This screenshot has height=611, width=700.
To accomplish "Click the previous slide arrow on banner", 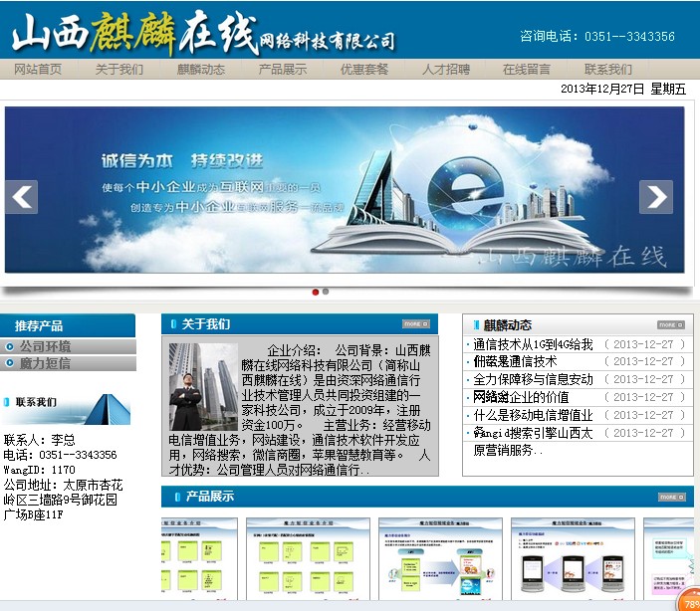I will coord(21,197).
